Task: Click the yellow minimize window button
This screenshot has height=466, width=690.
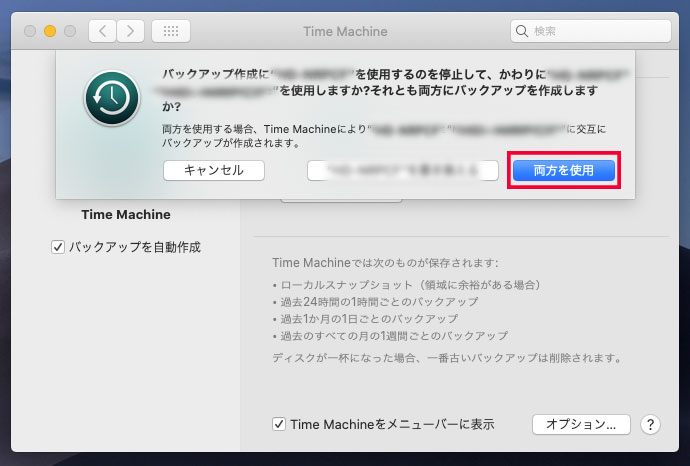Action: 50,31
